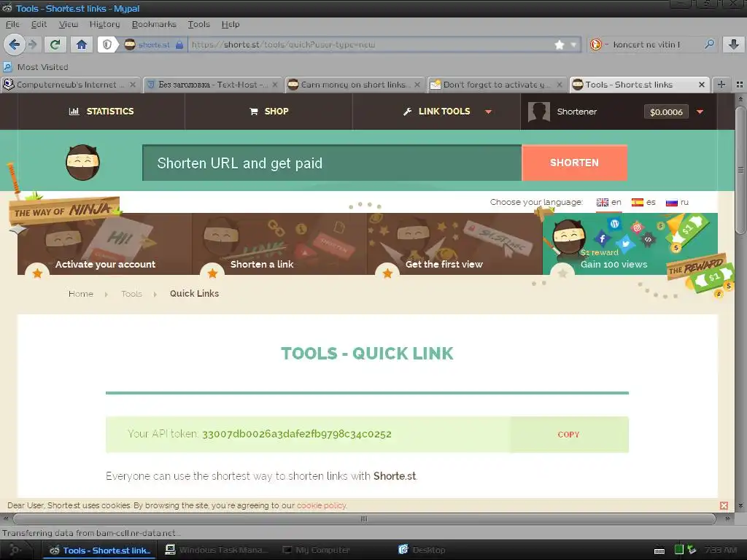Click the SHORTEN button
This screenshot has width=747, height=560.
(x=574, y=163)
